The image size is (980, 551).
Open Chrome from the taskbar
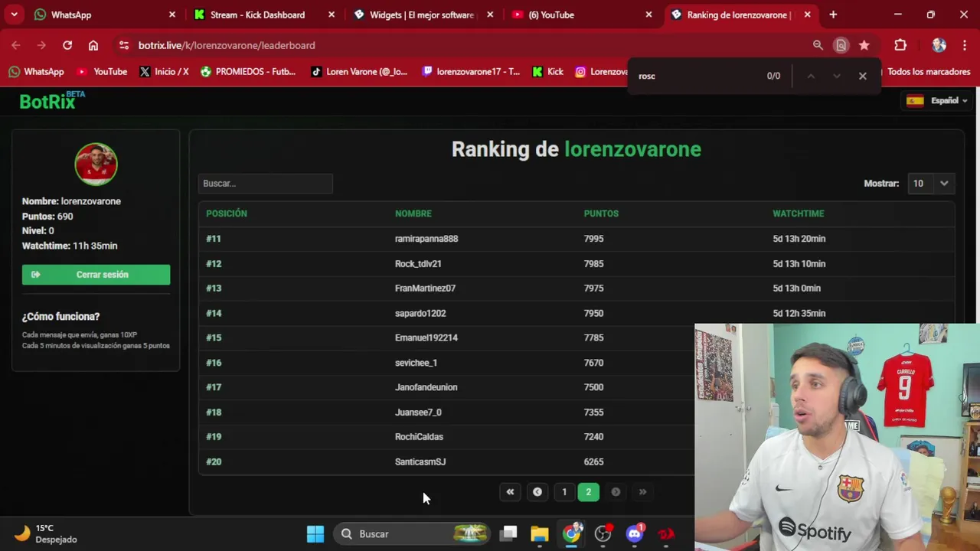pos(572,534)
